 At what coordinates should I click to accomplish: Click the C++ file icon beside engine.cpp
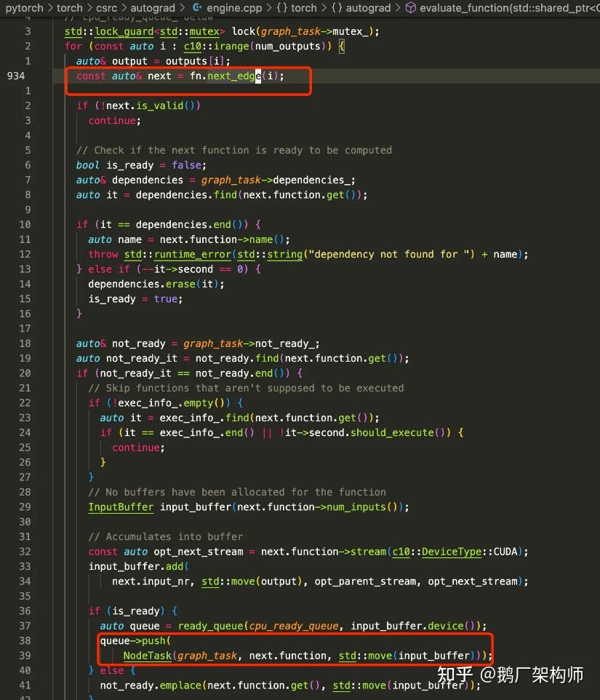click(x=197, y=7)
